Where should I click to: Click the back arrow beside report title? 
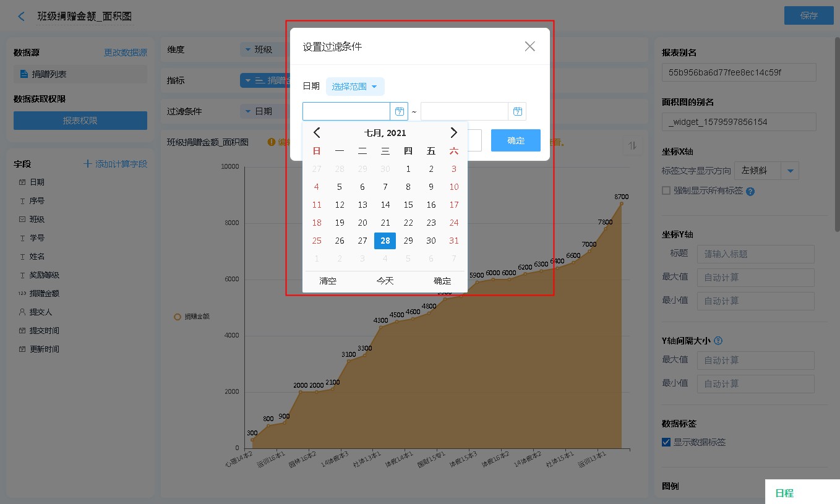click(22, 16)
